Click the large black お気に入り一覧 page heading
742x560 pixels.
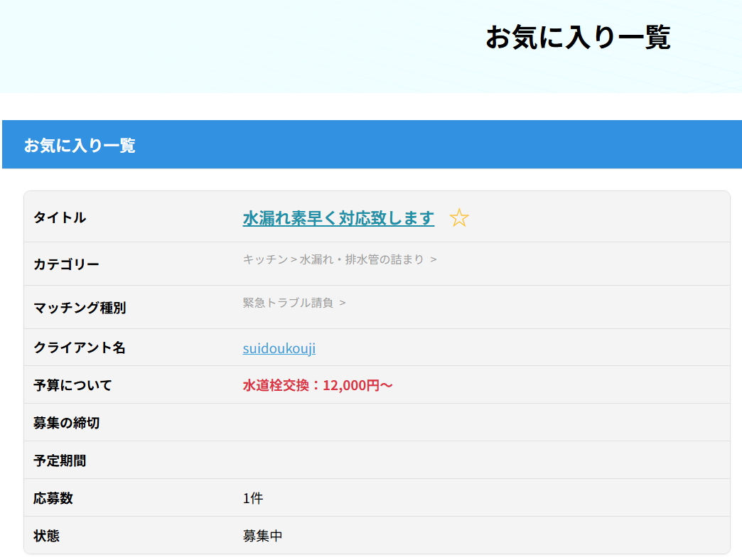coord(577,38)
